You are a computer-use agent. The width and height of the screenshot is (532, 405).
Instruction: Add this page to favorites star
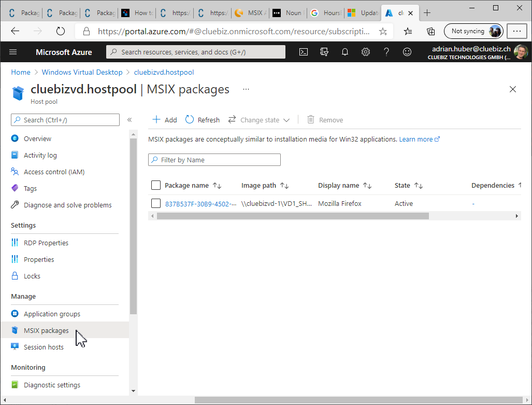pos(383,32)
